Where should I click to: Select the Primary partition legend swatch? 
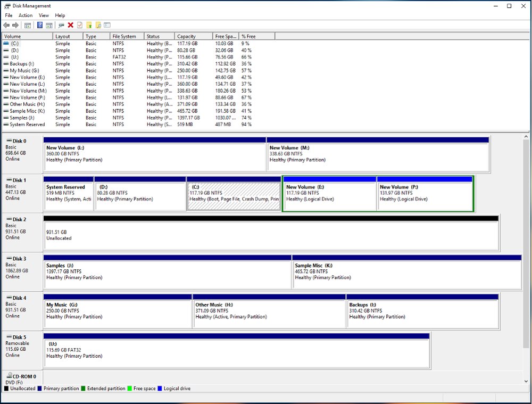pos(40,389)
